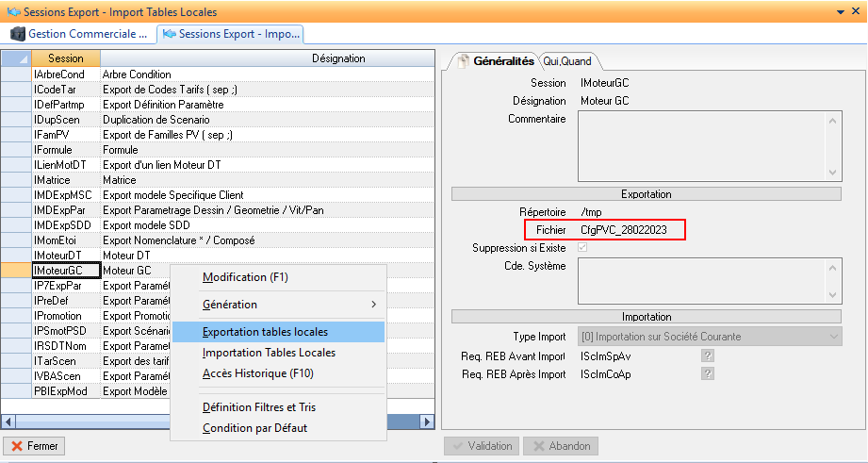
Task: Click the application icon in title bar
Action: pyautogui.click(x=11, y=11)
